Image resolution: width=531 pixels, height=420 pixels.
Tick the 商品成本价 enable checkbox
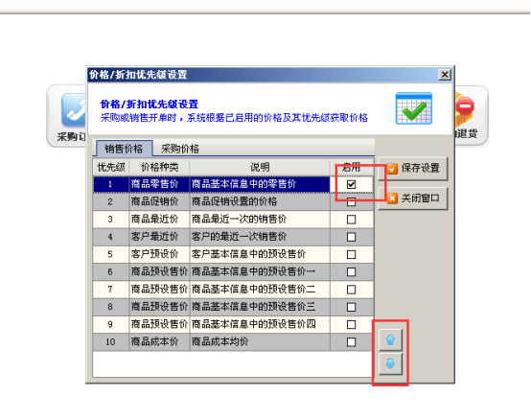(x=351, y=342)
